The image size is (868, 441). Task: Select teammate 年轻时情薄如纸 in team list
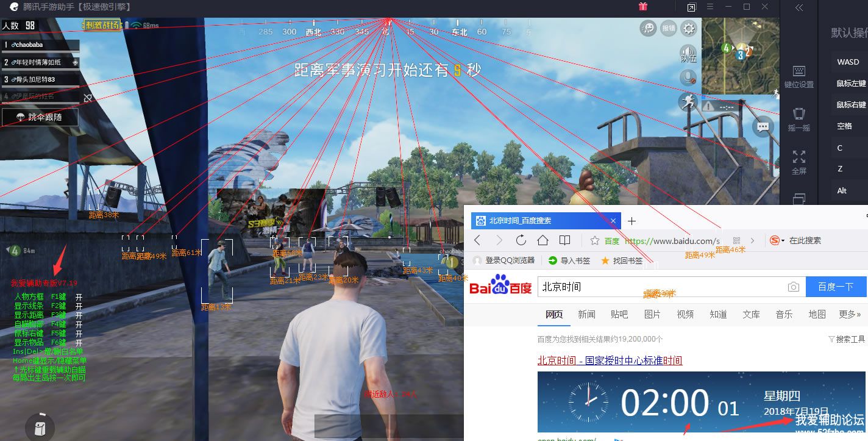pyautogui.click(x=40, y=62)
